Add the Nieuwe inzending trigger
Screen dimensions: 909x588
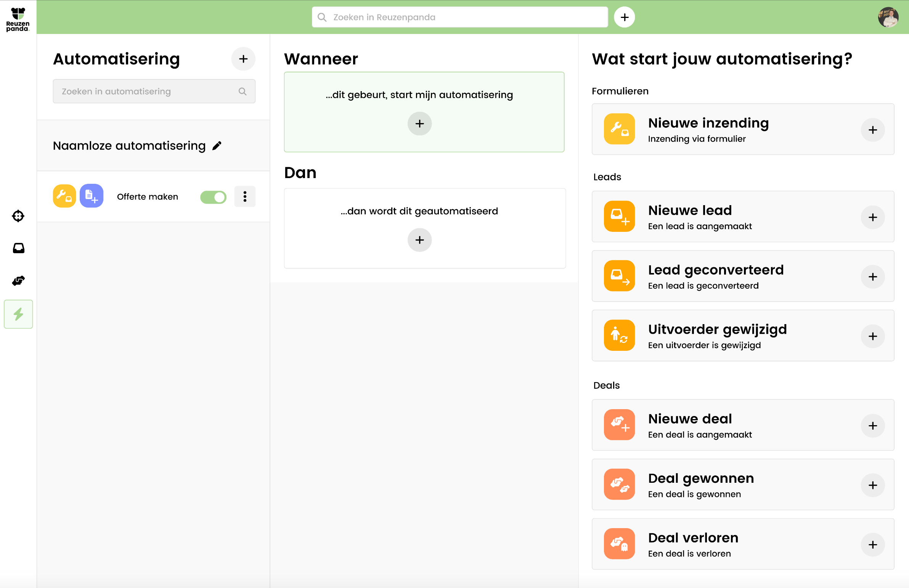(872, 130)
